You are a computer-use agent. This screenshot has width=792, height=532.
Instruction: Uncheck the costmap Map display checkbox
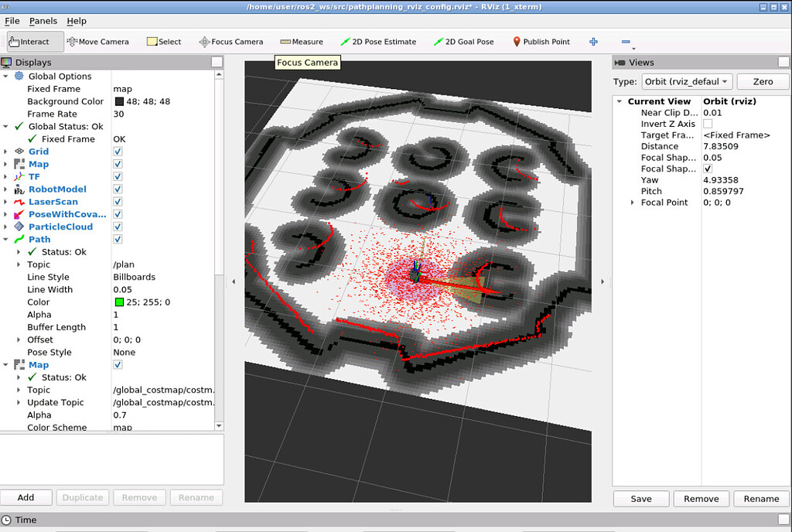(118, 365)
